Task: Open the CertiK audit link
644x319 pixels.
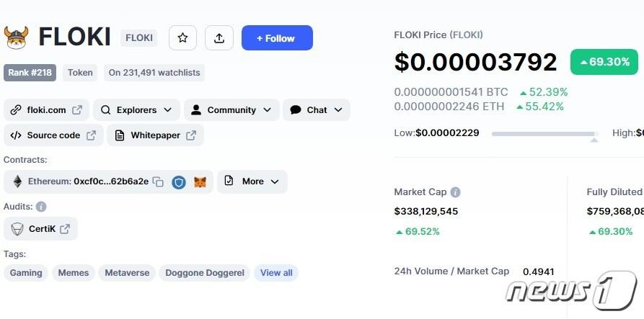Action: [x=40, y=229]
